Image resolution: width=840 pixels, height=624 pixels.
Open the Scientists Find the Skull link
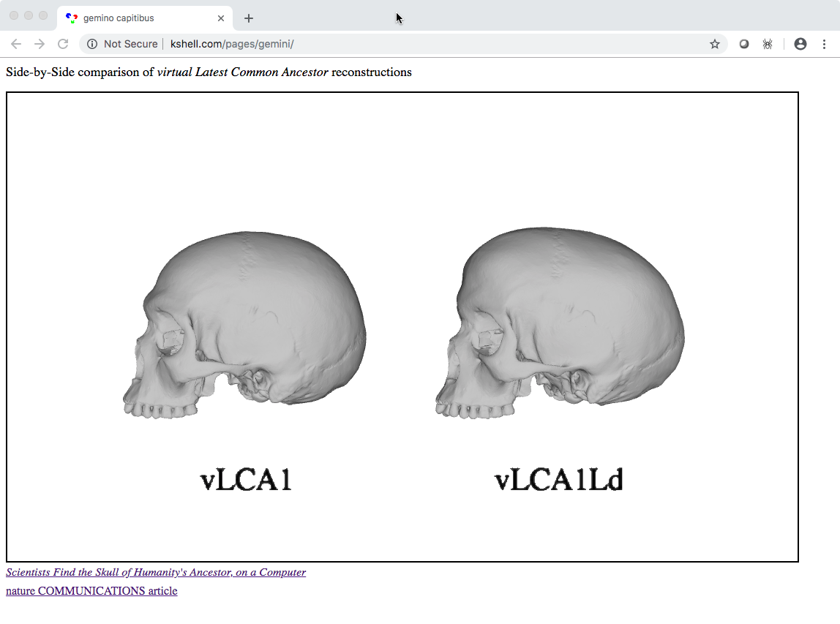(156, 572)
